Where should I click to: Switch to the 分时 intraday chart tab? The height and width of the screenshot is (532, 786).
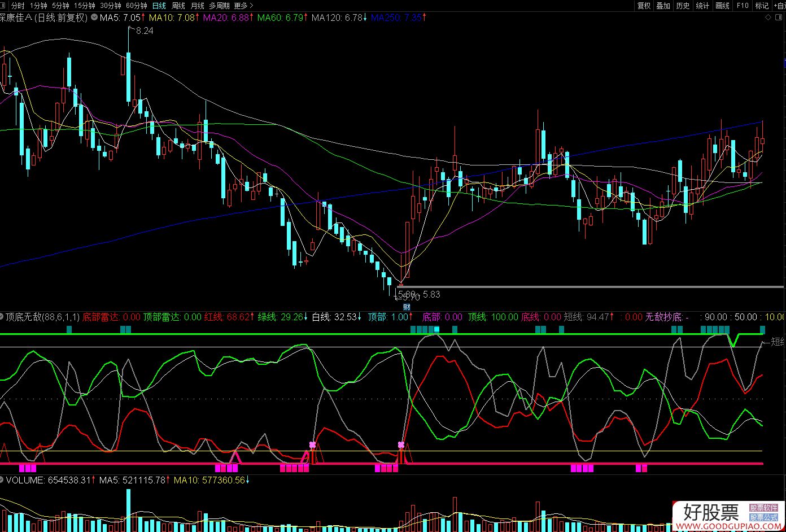pos(18,6)
